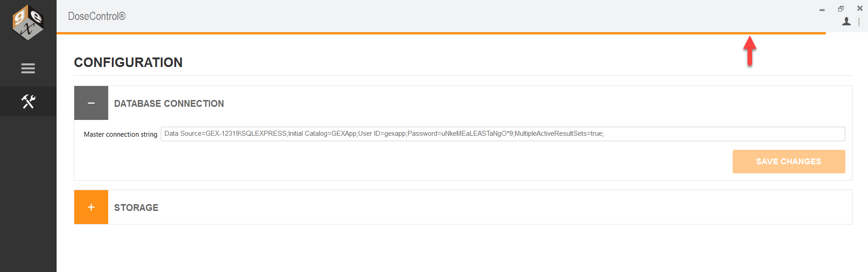This screenshot has width=868, height=272.
Task: Collapse Database Connection with minus button
Action: tap(91, 103)
